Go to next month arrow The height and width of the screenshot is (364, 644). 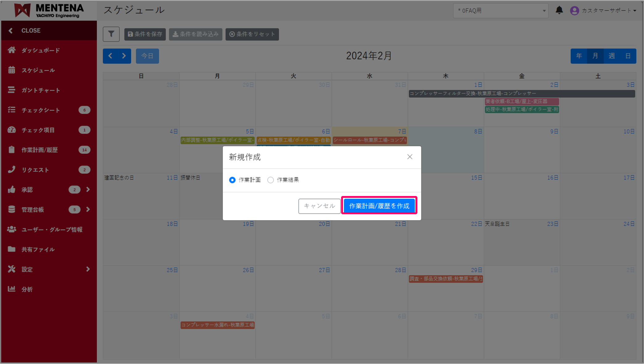124,56
